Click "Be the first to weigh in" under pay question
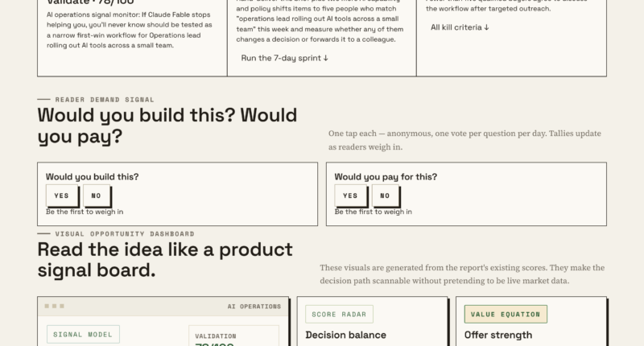644x346 pixels. [x=374, y=212]
